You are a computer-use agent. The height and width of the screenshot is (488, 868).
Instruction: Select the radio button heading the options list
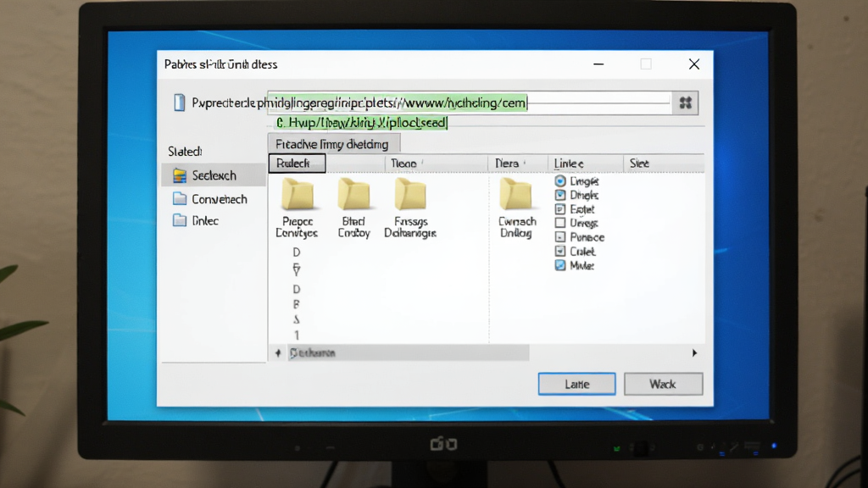tap(560, 181)
